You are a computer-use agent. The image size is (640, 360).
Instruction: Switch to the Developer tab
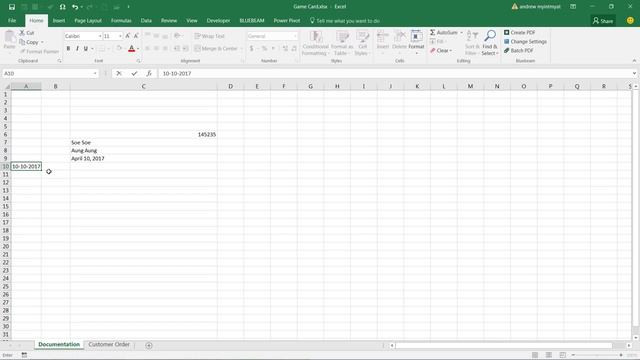pyautogui.click(x=218, y=20)
